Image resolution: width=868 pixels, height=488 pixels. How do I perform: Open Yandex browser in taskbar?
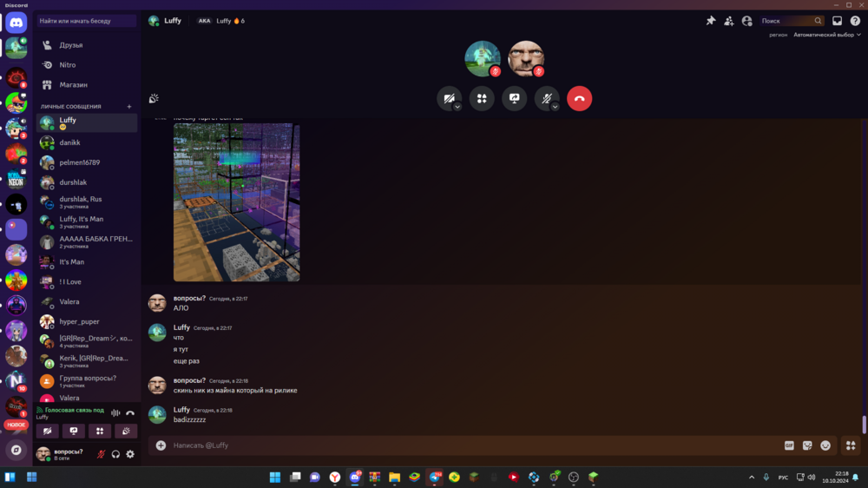point(335,477)
